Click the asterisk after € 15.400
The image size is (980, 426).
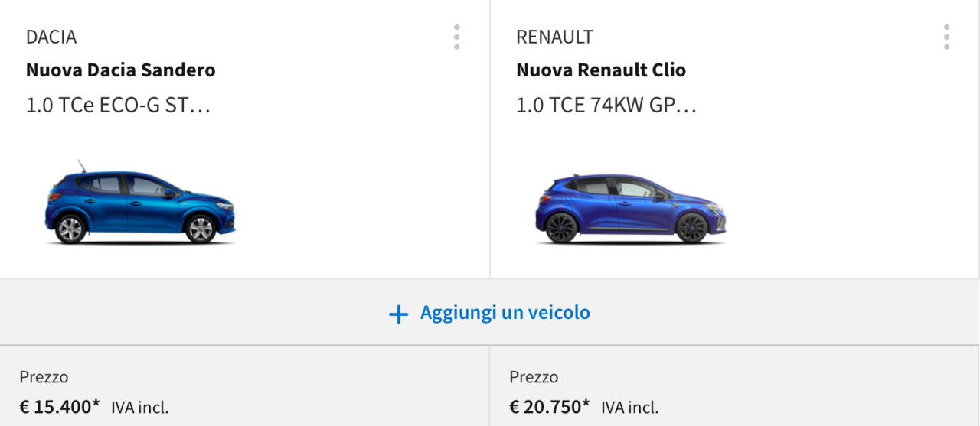(x=96, y=403)
